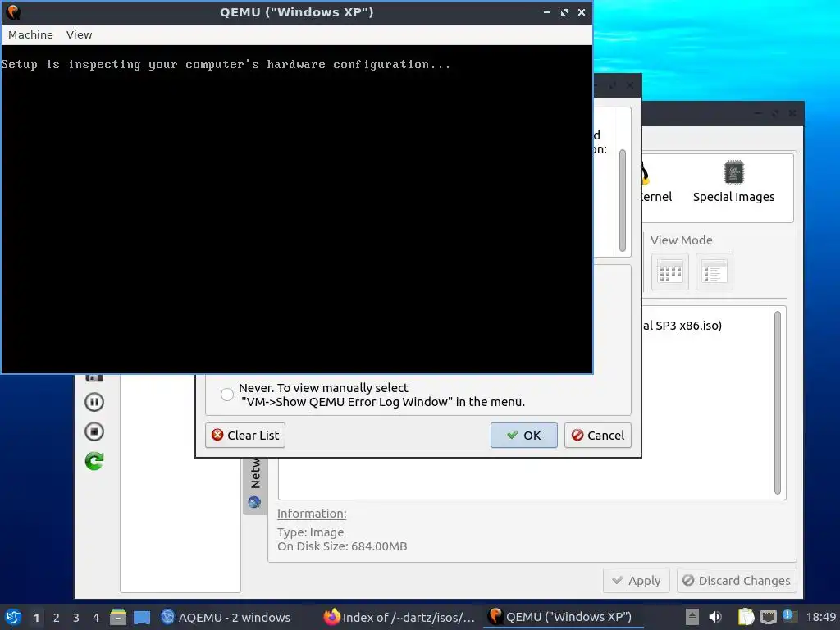Click the network monitor tray icon

point(768,617)
